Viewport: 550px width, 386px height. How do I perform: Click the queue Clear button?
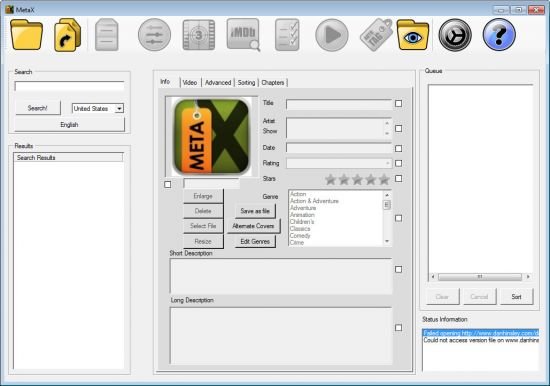(x=442, y=297)
